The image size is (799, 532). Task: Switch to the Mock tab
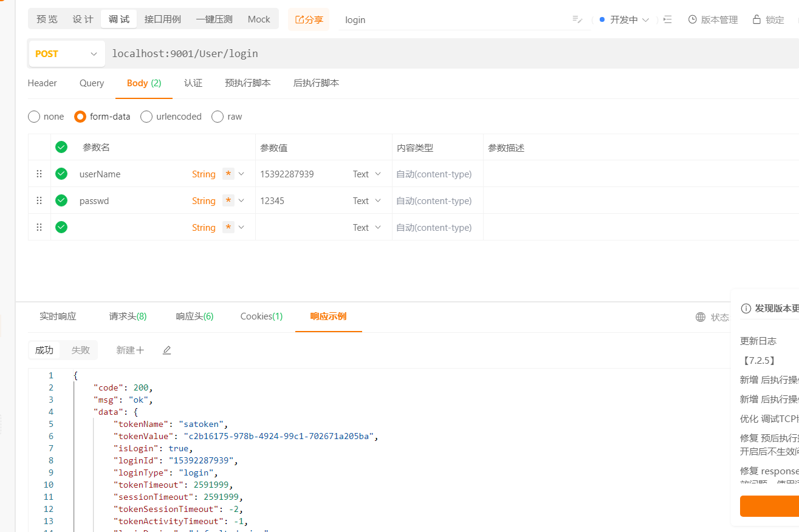click(259, 19)
